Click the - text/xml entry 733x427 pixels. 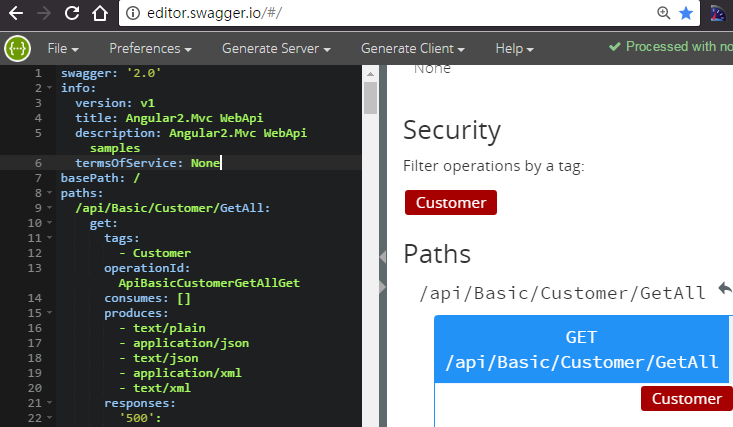pyautogui.click(x=155, y=388)
